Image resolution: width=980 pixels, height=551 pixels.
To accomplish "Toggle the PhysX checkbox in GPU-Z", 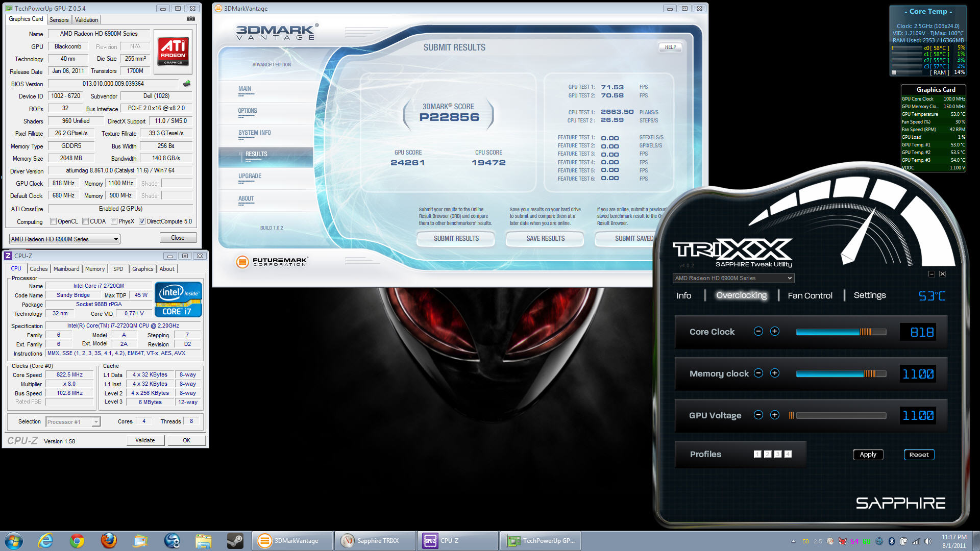I will click(114, 221).
